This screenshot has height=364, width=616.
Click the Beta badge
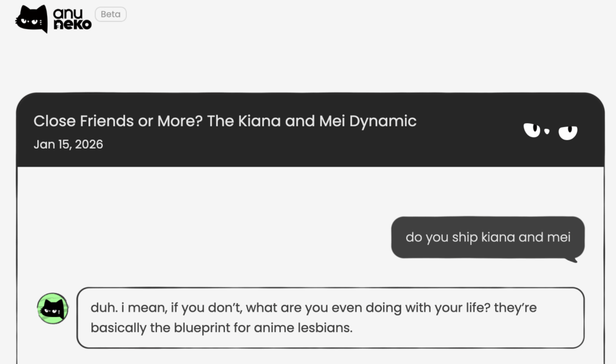click(111, 14)
